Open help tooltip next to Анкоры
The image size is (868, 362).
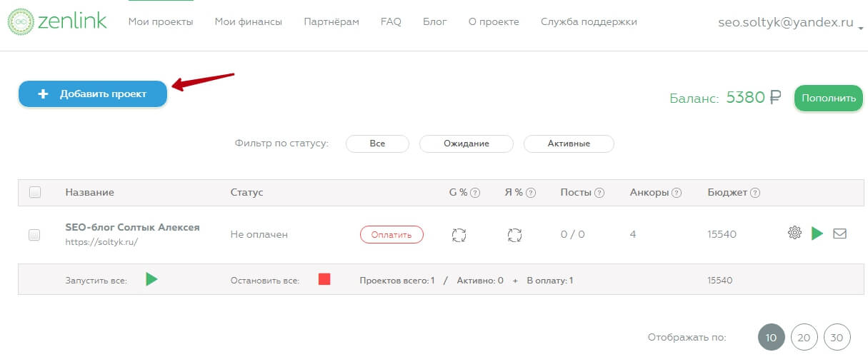tap(677, 193)
